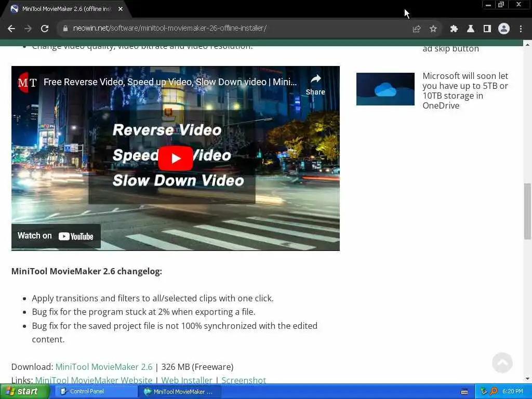Open the extensions puzzle icon
The width and height of the screenshot is (532, 399).
tap(454, 29)
